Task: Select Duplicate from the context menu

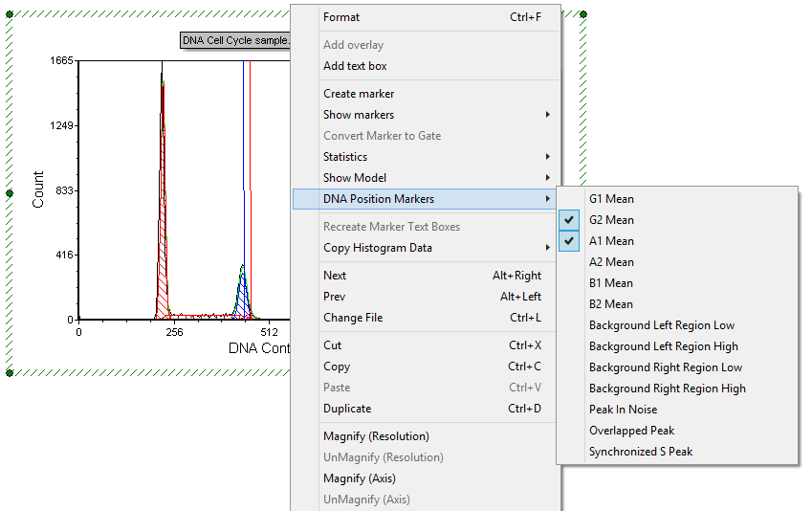Action: [347, 409]
